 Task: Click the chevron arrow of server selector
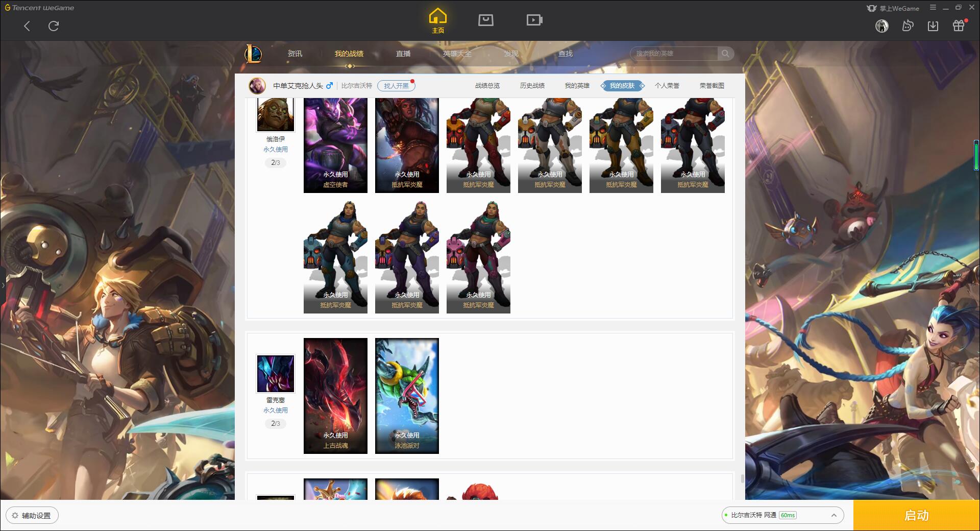point(834,515)
